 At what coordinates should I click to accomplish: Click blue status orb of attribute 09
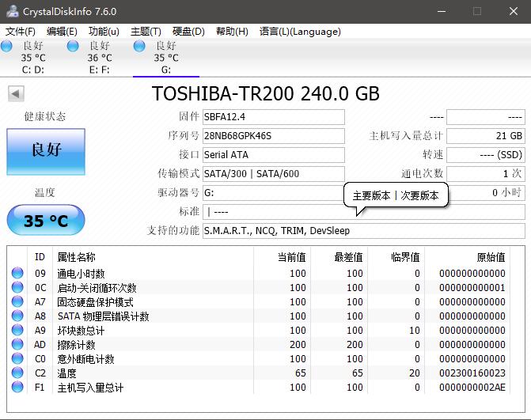17,273
